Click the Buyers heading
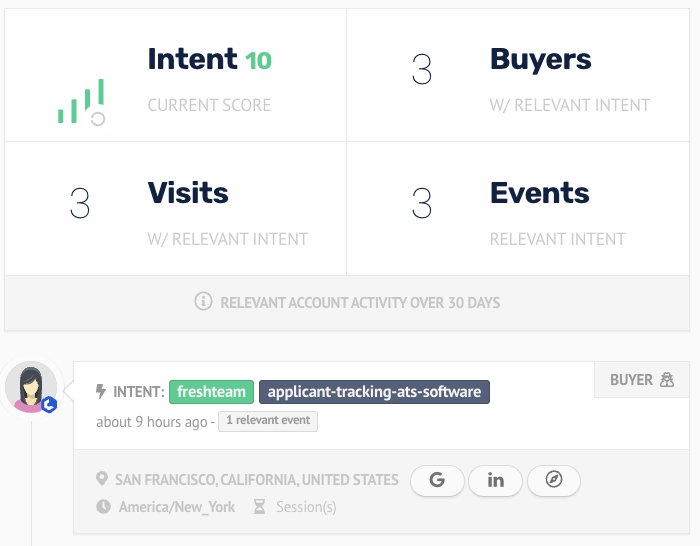 (541, 60)
